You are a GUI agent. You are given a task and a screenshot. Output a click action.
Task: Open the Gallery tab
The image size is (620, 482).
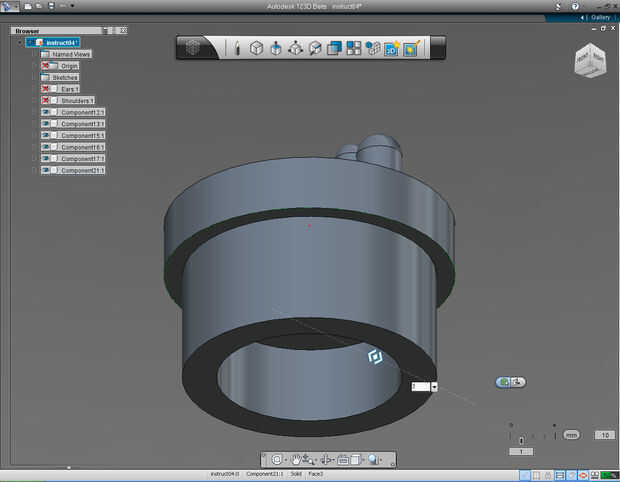599,17
